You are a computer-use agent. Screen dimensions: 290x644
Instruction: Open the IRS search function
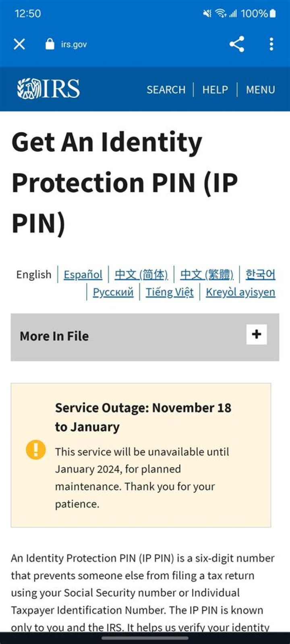[166, 90]
